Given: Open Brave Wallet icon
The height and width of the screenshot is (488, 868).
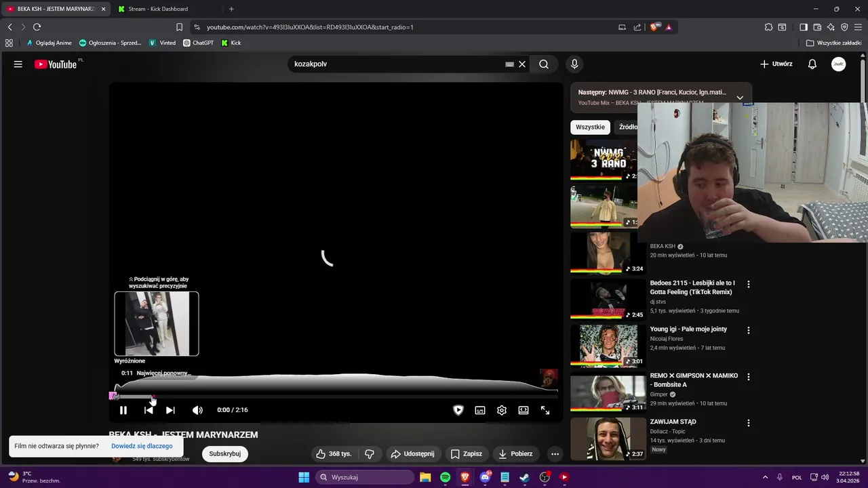Looking at the screenshot, I should pos(817,27).
